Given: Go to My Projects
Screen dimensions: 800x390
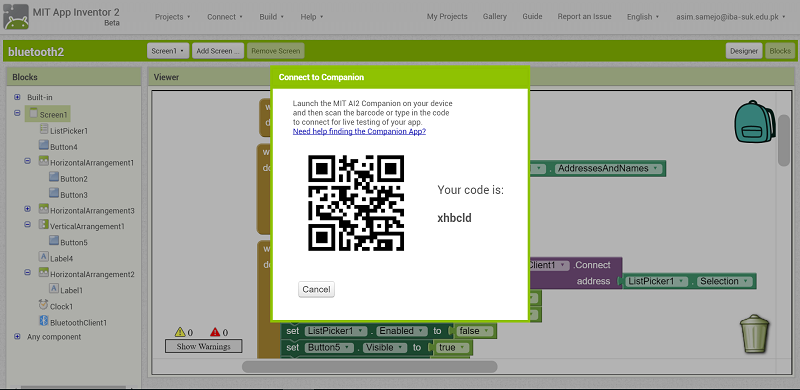Looking at the screenshot, I should 447,16.
